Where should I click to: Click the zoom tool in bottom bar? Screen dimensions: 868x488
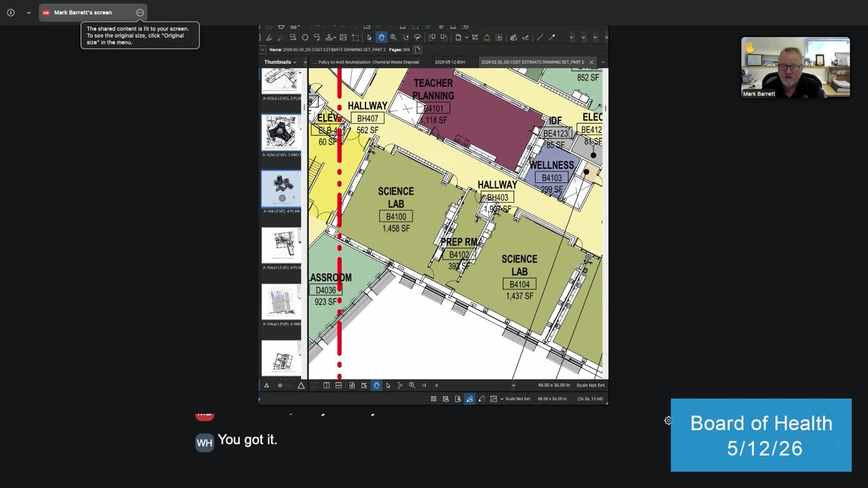click(x=412, y=385)
